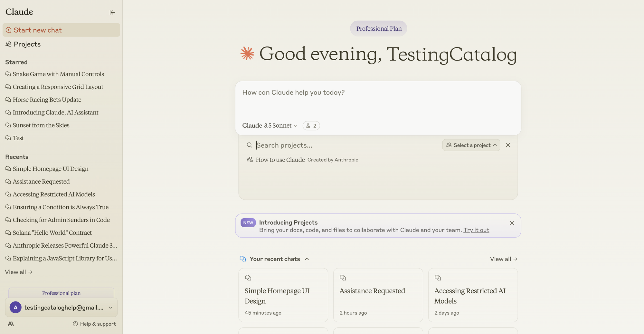Click the flask icon showing 2 remaining
This screenshot has height=334, width=644.
[311, 125]
